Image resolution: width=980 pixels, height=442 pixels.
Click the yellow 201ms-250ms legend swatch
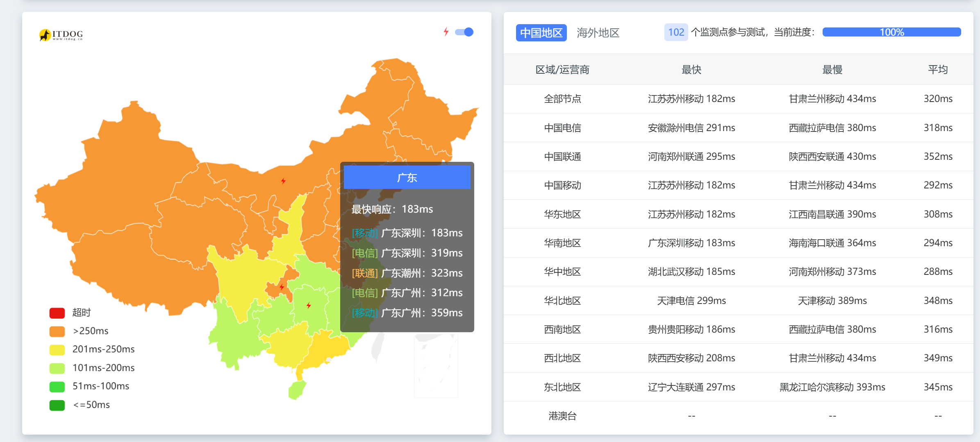tap(57, 350)
